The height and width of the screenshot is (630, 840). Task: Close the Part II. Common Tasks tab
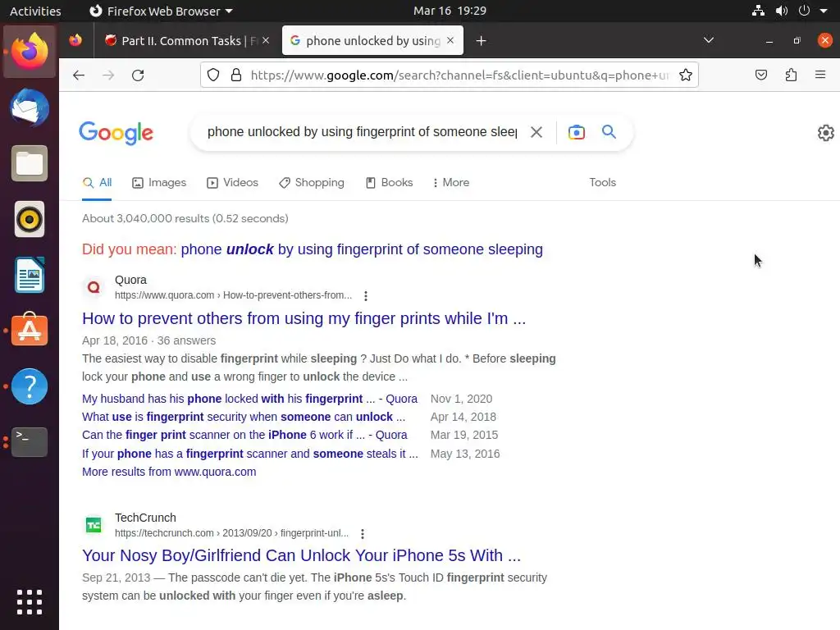[266, 41]
